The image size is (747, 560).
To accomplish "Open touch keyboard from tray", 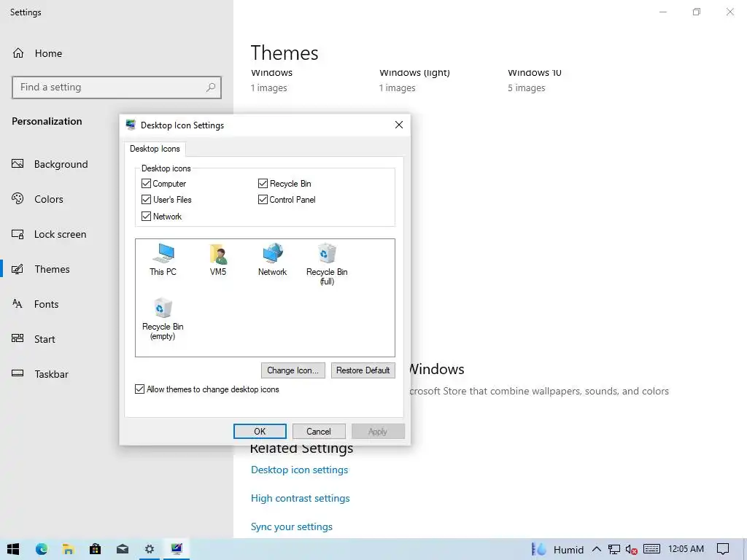I will point(651,550).
